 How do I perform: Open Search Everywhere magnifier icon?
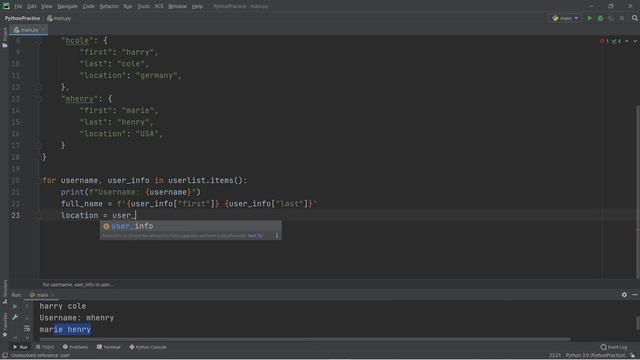pyautogui.click(x=635, y=18)
